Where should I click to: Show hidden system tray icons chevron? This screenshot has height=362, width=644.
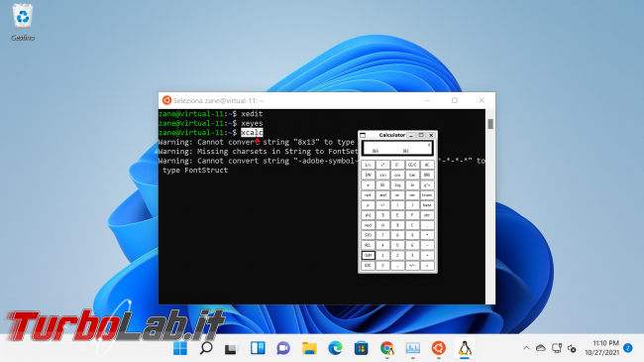tap(526, 348)
